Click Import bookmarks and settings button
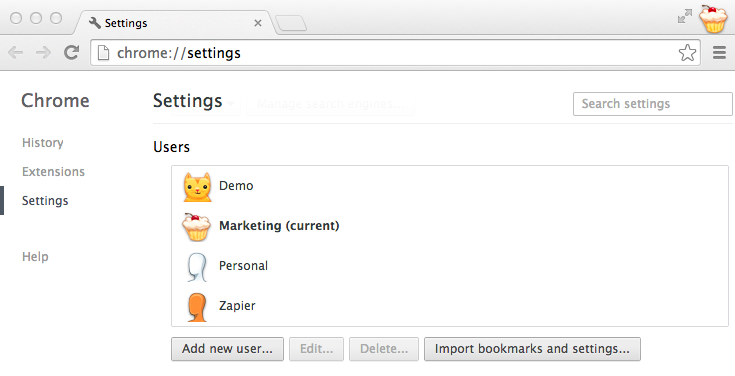Screen dimensions: 735x376 point(532,349)
